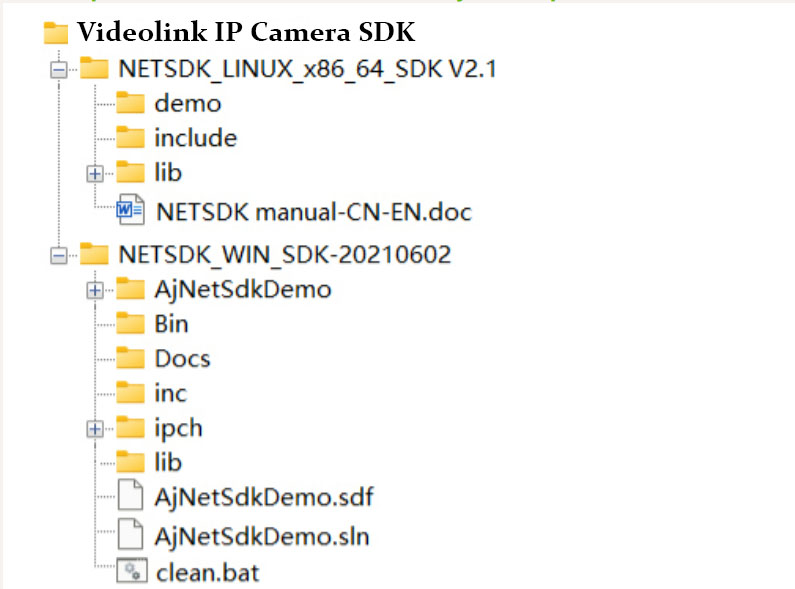This screenshot has width=795, height=589.
Task: Select the include folder label
Action: pyautogui.click(x=195, y=138)
